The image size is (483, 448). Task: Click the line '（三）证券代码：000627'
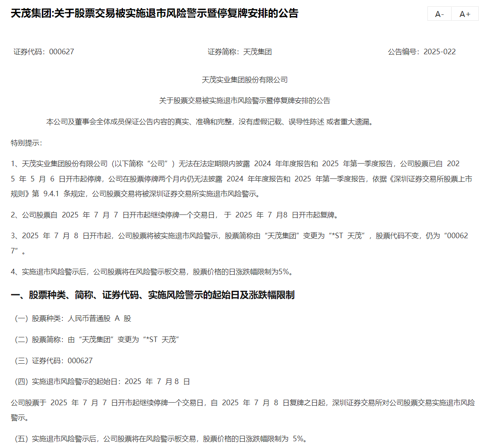53,361
